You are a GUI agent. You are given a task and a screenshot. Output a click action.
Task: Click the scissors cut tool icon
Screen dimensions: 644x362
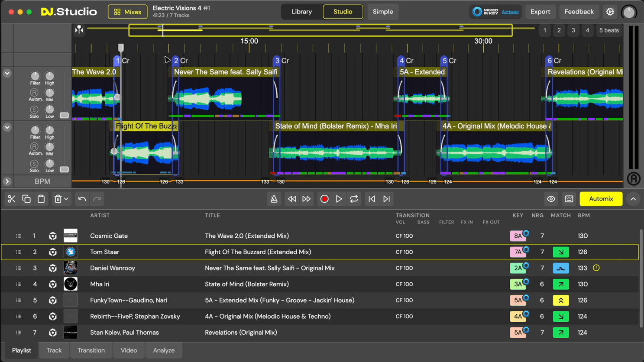(11, 199)
